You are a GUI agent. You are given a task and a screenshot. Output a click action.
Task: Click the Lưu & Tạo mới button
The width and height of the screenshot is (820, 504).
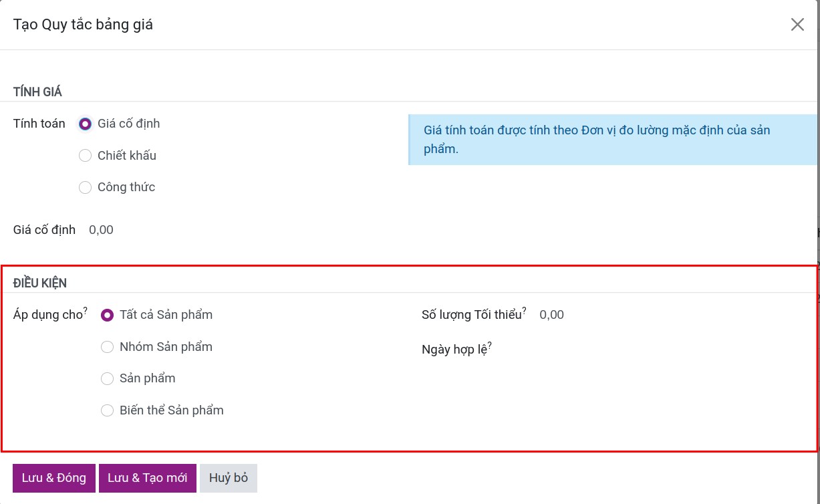(x=147, y=478)
